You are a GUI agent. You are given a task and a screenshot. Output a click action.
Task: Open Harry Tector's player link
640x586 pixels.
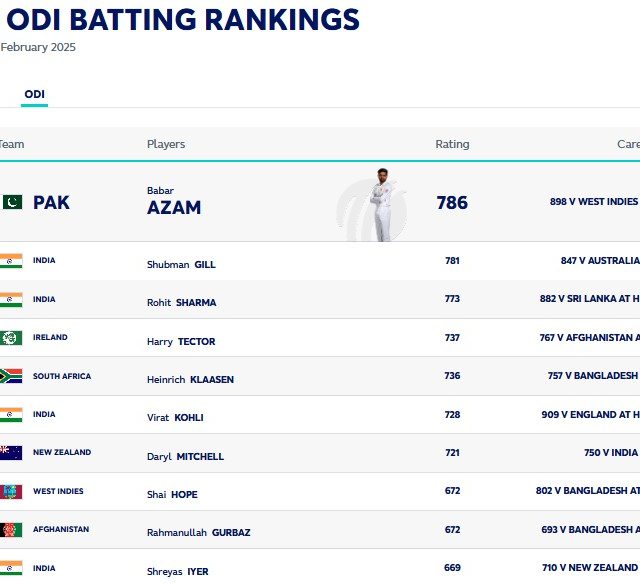[181, 342]
